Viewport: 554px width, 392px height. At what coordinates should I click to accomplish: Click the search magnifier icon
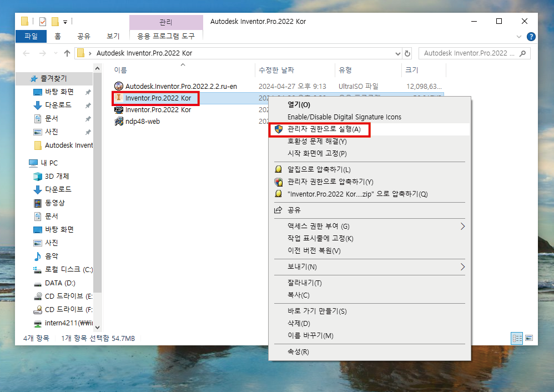click(522, 53)
